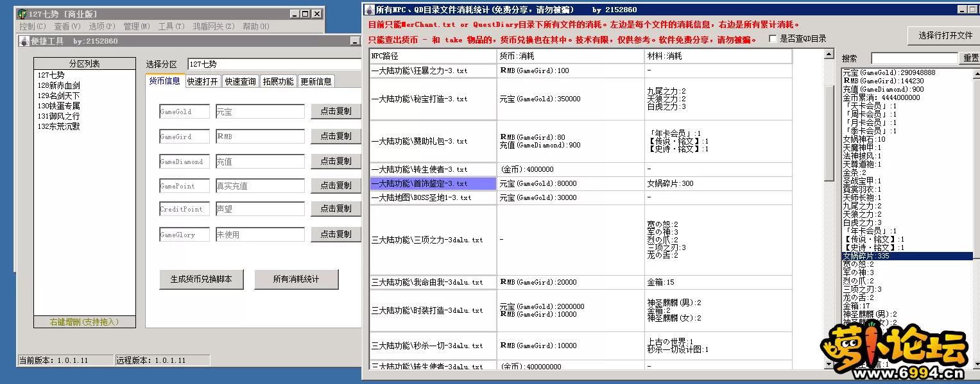
Task: Click 点击复制 beside GameGold
Action: (336, 111)
